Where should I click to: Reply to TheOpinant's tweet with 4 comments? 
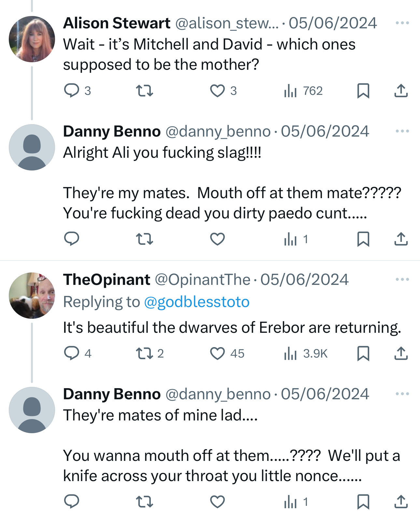pos(72,353)
